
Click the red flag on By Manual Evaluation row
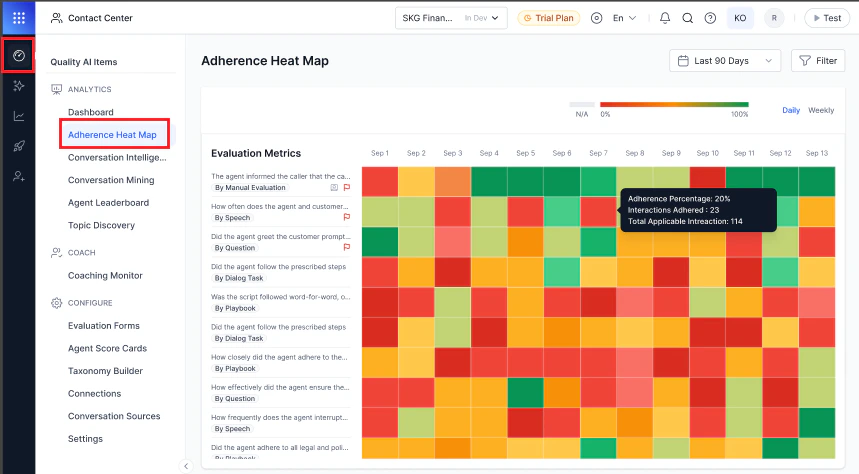pos(346,187)
